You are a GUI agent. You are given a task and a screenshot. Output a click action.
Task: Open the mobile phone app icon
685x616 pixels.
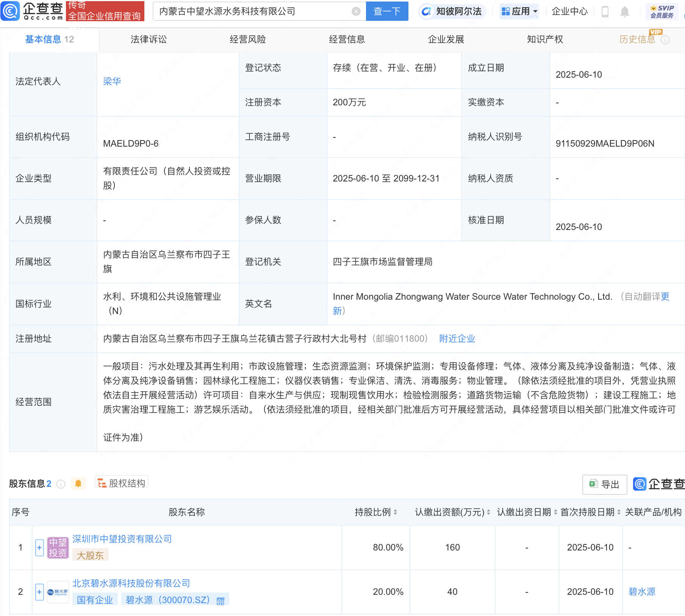(x=605, y=12)
